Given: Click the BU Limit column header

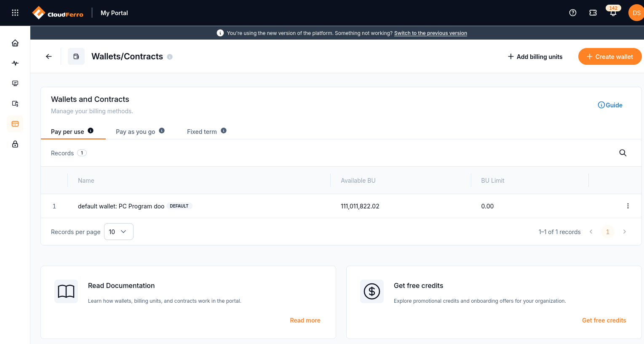Looking at the screenshot, I should [493, 181].
